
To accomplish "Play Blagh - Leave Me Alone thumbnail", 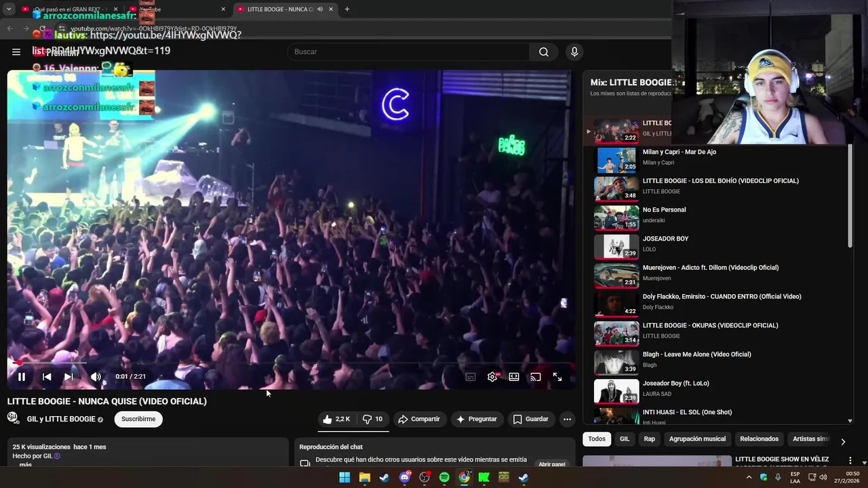I will pyautogui.click(x=616, y=363).
